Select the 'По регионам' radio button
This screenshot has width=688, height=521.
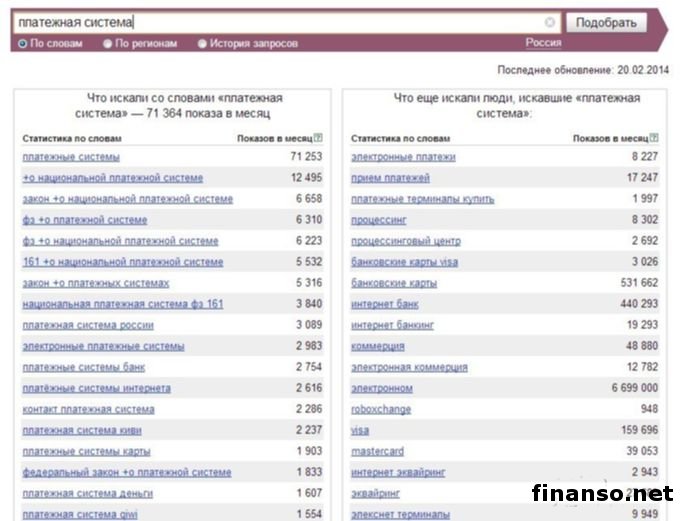108,44
